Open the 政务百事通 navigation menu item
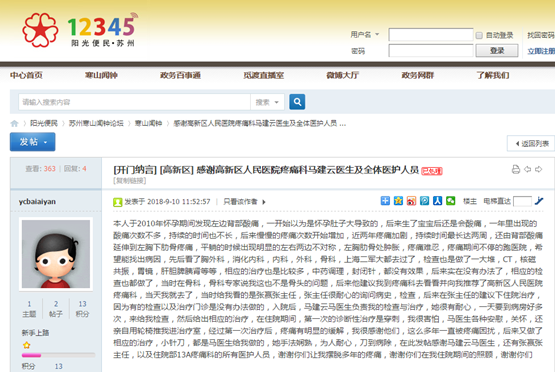 (x=180, y=75)
